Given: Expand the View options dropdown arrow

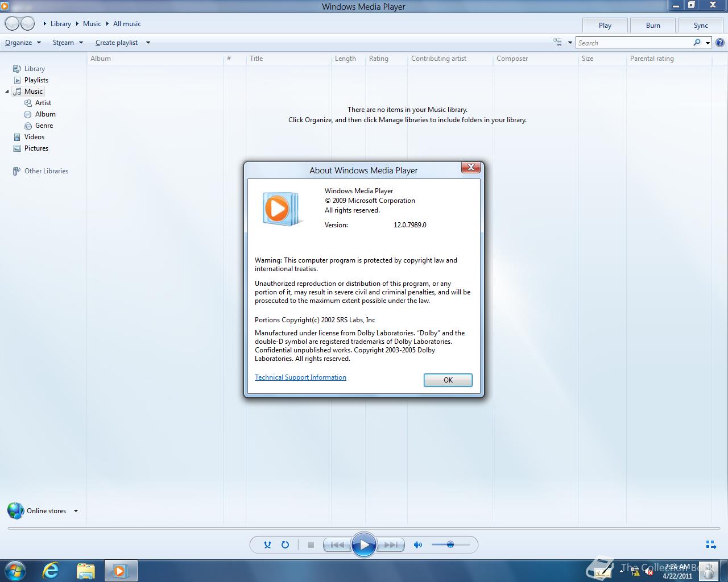Looking at the screenshot, I should coord(570,43).
